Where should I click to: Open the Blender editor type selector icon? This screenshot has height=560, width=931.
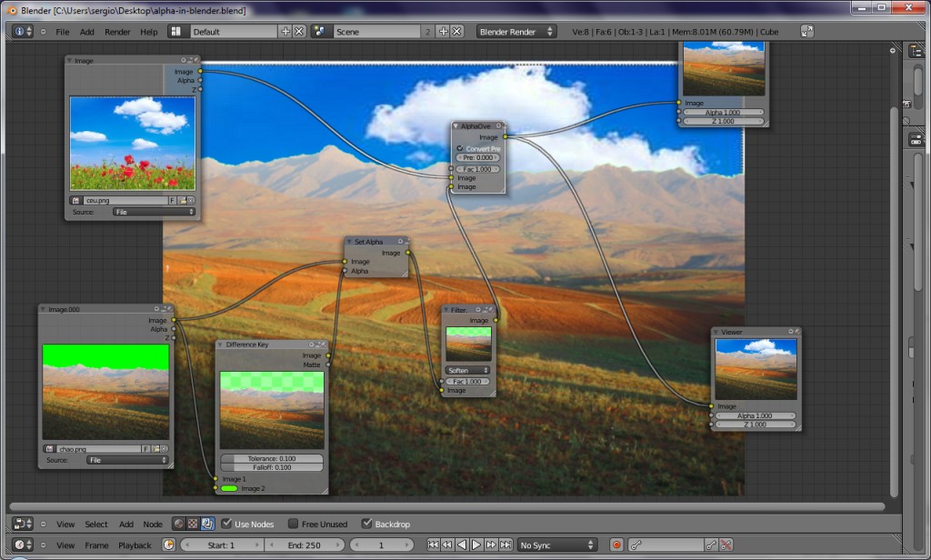(x=20, y=31)
